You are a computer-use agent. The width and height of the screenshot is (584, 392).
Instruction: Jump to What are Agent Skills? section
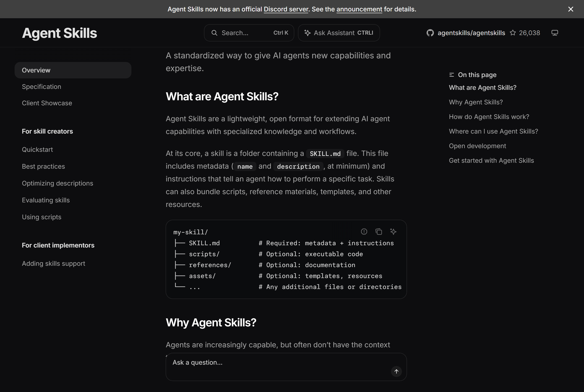(482, 88)
